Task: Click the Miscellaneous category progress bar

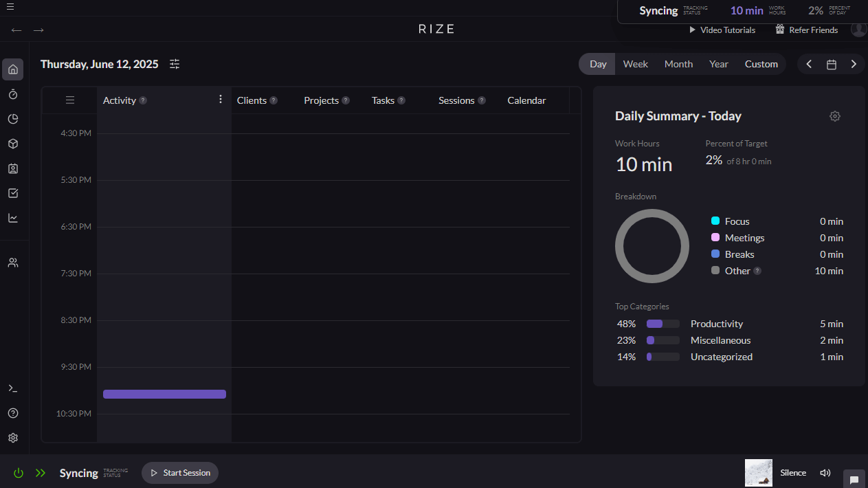Action: pos(663,340)
